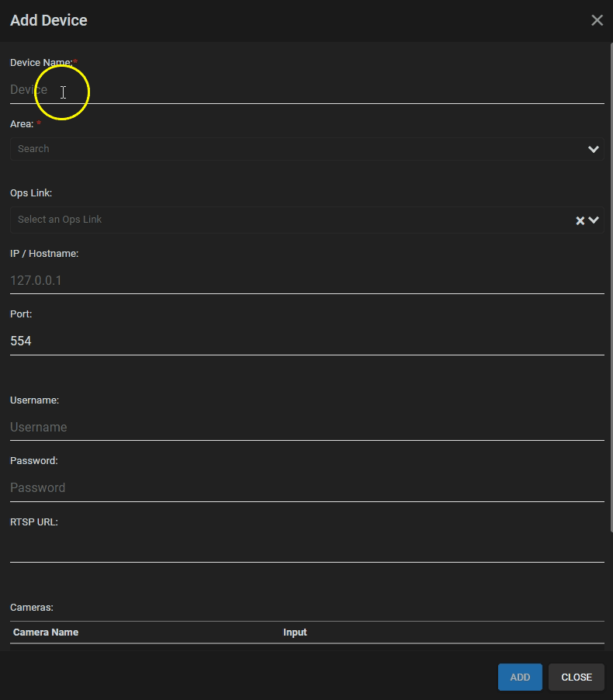Image resolution: width=613 pixels, height=700 pixels.
Task: Click the Device Name label
Action: (x=41, y=63)
